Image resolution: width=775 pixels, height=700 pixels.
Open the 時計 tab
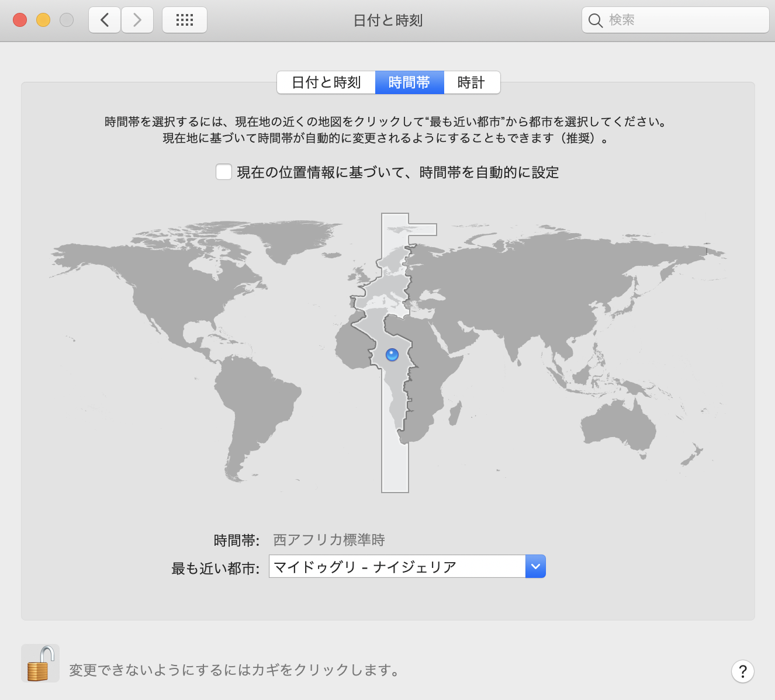pos(472,82)
